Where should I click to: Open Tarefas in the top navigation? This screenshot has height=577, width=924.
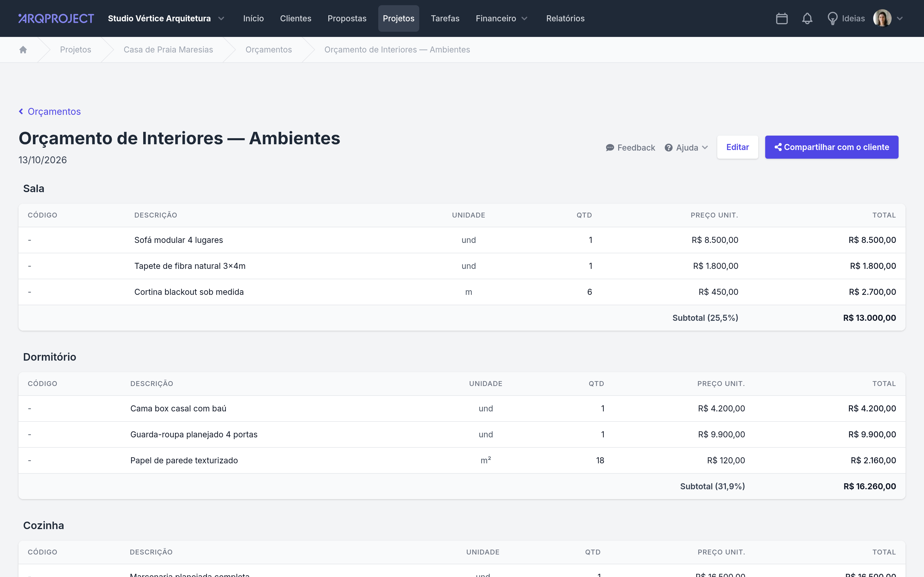(445, 18)
